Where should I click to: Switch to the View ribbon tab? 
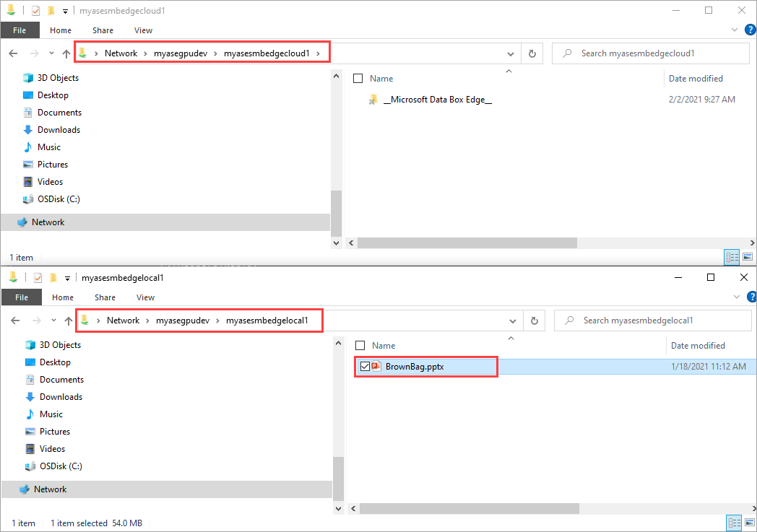tap(143, 30)
